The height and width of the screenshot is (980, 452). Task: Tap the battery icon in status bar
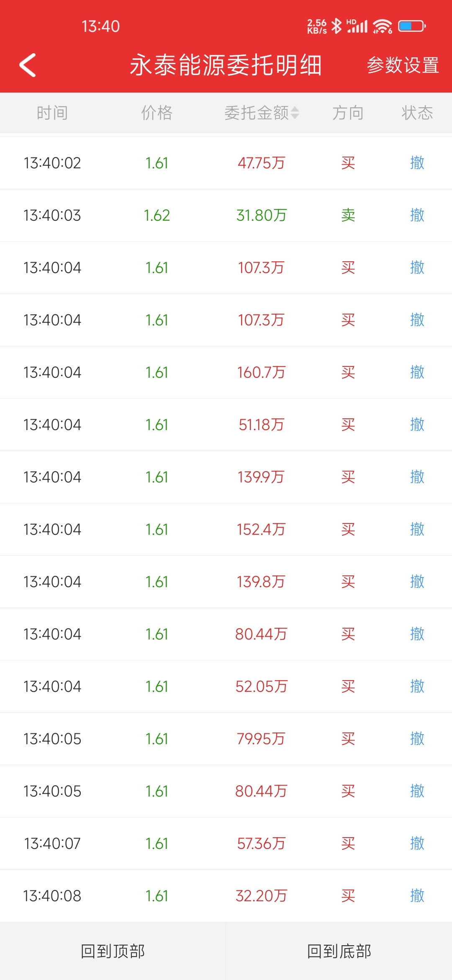pyautogui.click(x=412, y=26)
